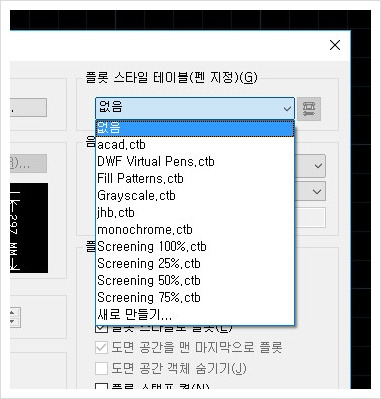Select Fill Patterns.ctb plot style
The height and width of the screenshot is (399, 381).
[x=195, y=179]
